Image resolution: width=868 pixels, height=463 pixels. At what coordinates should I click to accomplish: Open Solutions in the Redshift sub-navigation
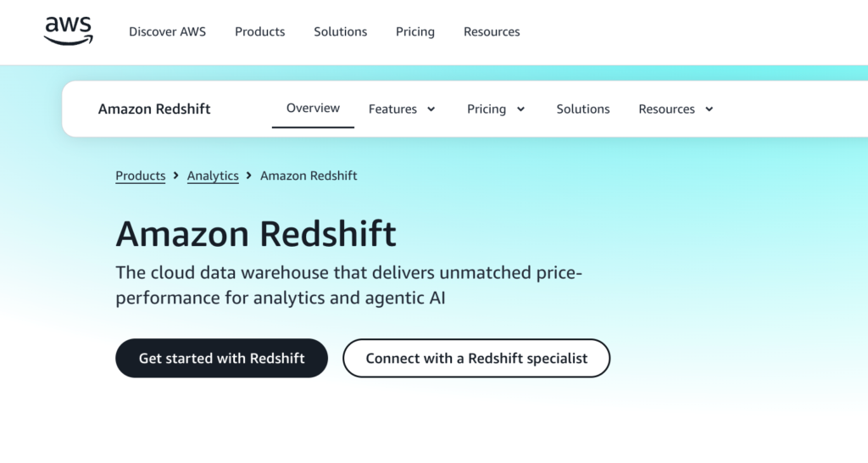click(582, 109)
